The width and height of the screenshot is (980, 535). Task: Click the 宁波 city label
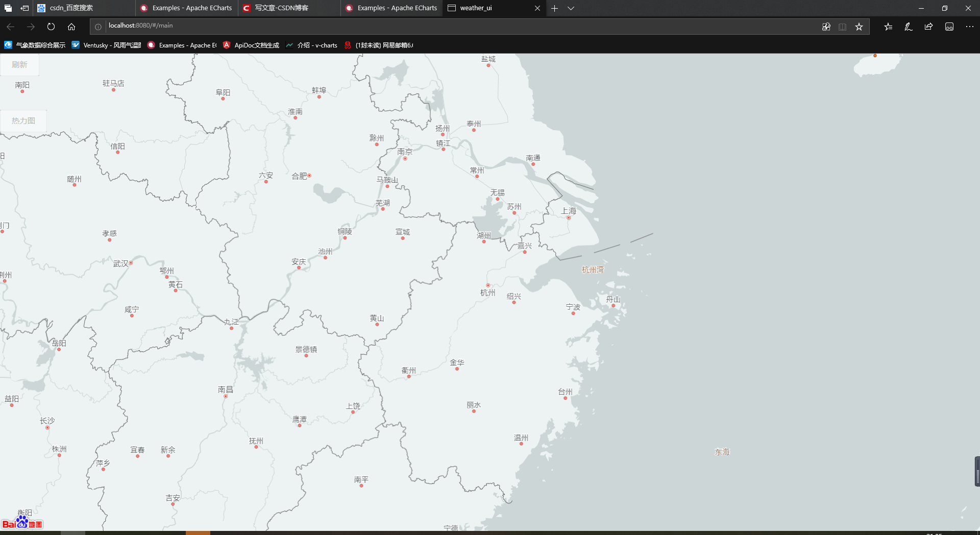(573, 307)
